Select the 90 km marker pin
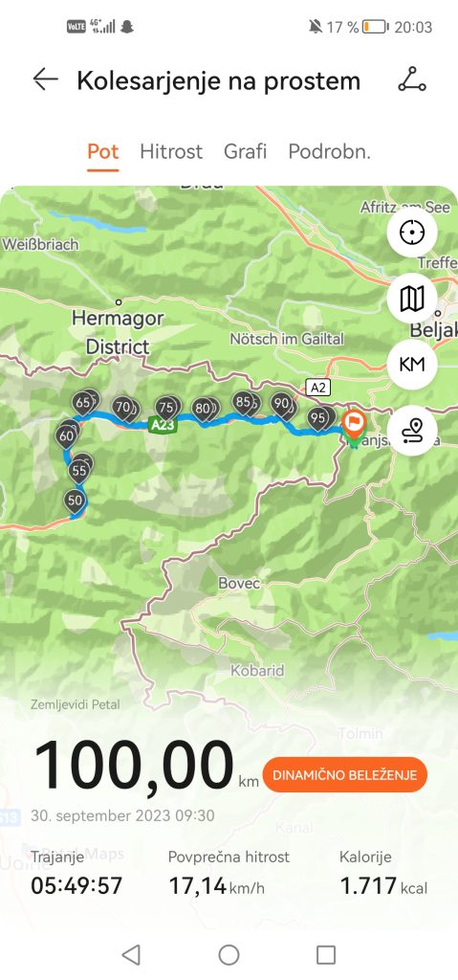 click(x=281, y=405)
